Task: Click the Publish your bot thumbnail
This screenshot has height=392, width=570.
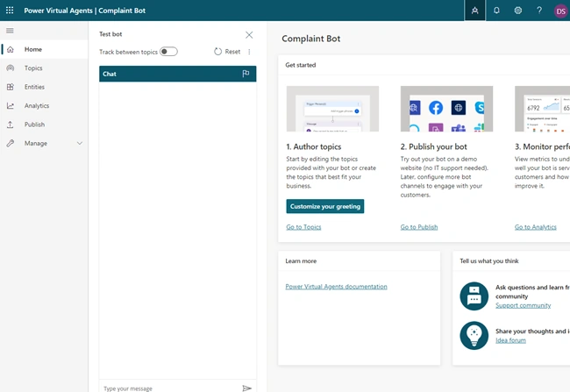Action: [x=446, y=109]
